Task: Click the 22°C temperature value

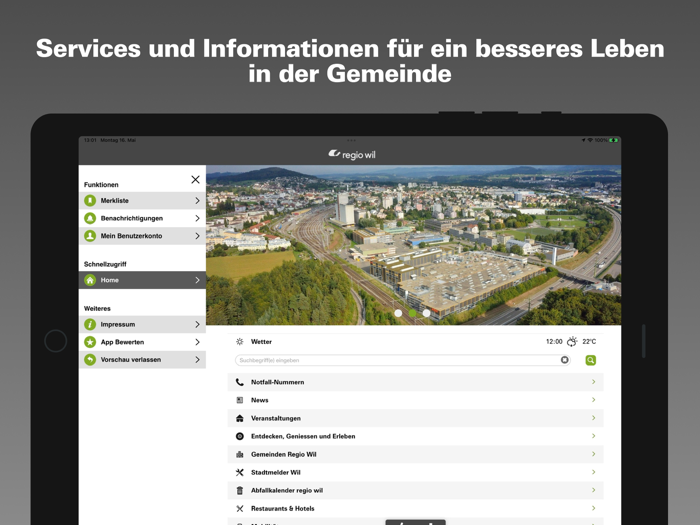Action: coord(589,342)
